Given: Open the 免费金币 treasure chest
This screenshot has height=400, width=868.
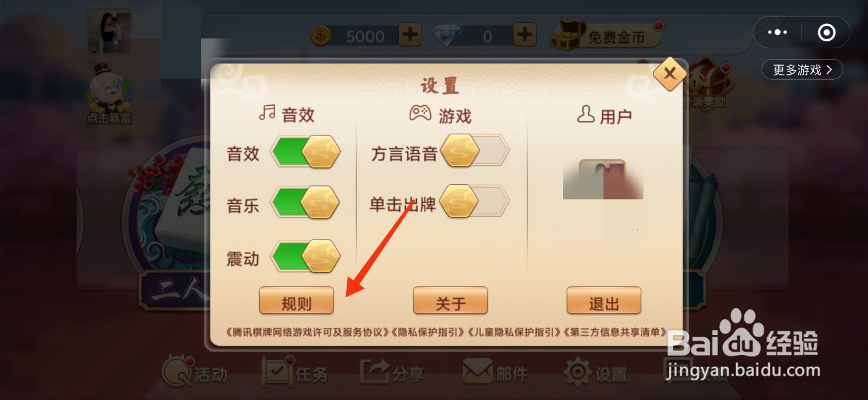Looking at the screenshot, I should point(607,35).
